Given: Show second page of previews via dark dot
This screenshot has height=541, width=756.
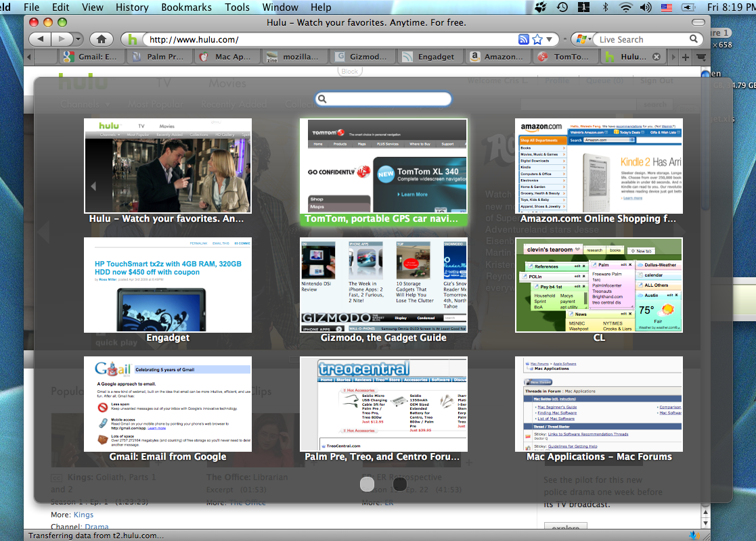Looking at the screenshot, I should tap(400, 484).
